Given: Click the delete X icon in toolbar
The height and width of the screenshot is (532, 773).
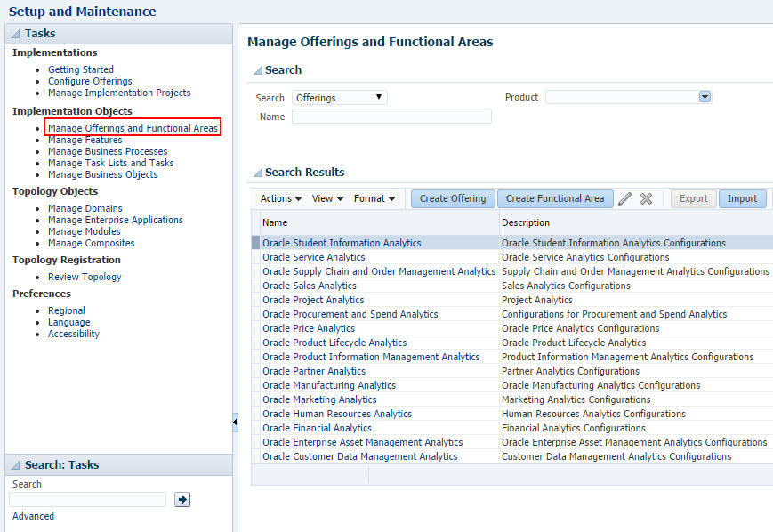Looking at the screenshot, I should point(647,198).
